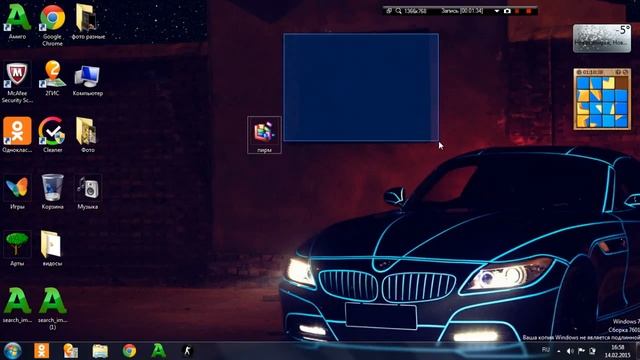Pause recording with first red button
The height and width of the screenshot is (360, 640).
[517, 11]
